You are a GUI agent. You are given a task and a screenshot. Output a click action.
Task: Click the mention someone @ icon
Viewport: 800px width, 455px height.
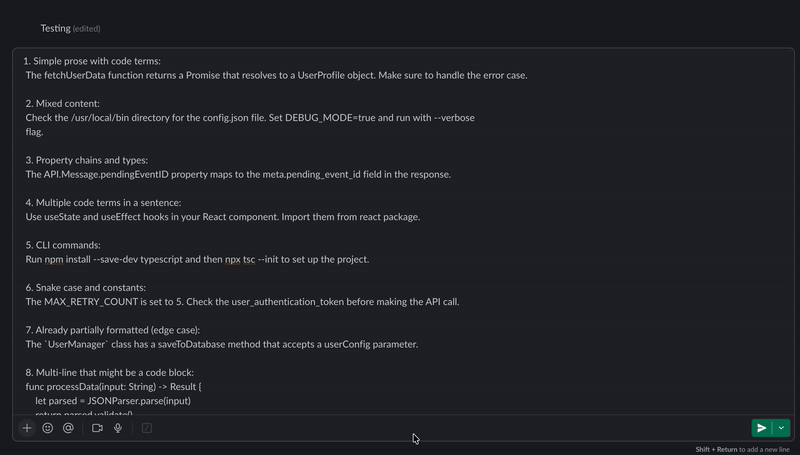pos(68,428)
